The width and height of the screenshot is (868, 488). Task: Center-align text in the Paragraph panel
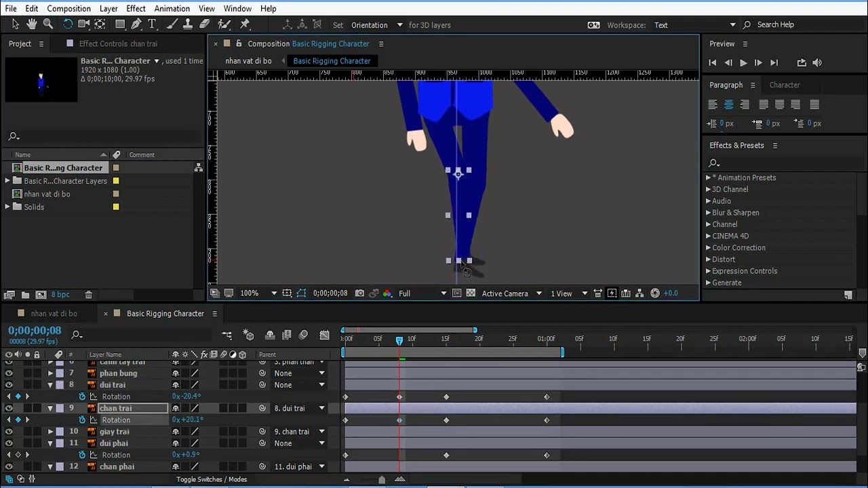pyautogui.click(x=728, y=104)
